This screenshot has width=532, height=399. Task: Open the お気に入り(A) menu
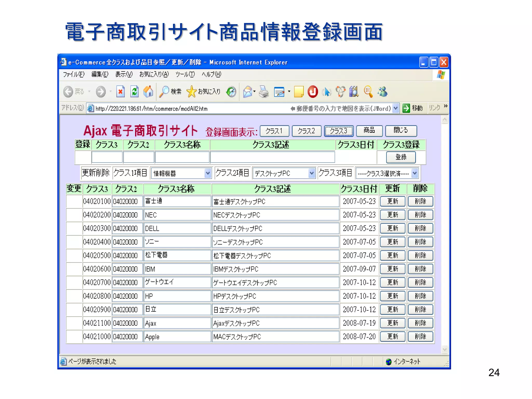pos(154,75)
